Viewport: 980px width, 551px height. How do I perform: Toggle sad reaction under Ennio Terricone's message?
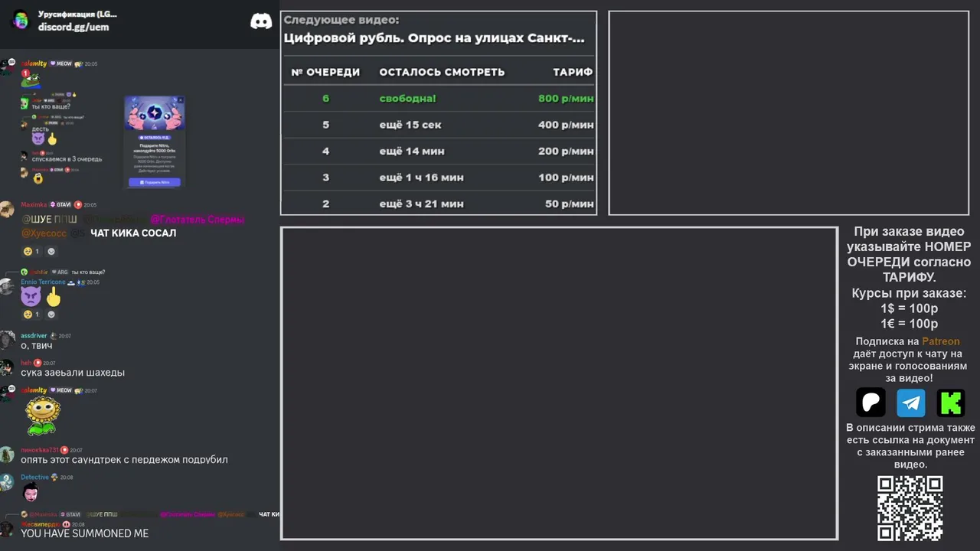[x=31, y=315]
